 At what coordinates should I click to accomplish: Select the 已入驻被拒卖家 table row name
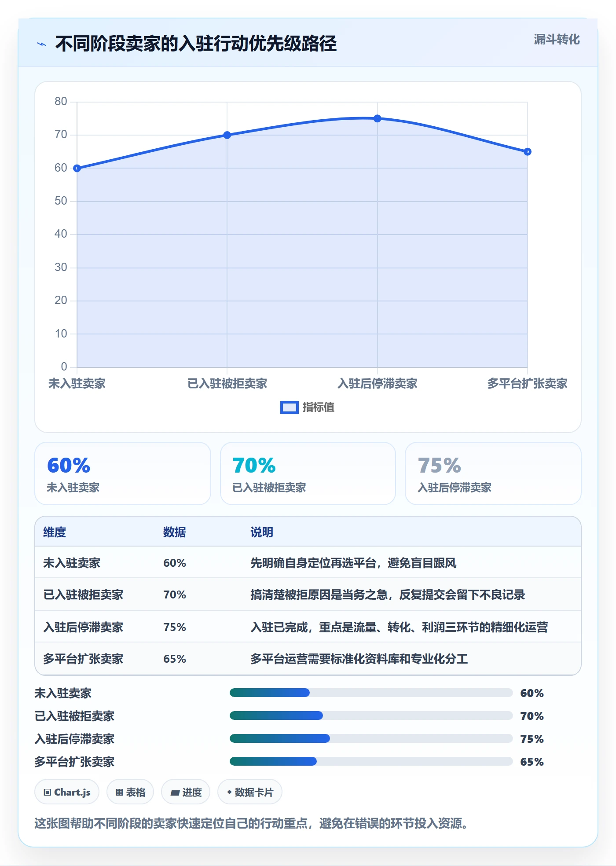[x=83, y=594]
